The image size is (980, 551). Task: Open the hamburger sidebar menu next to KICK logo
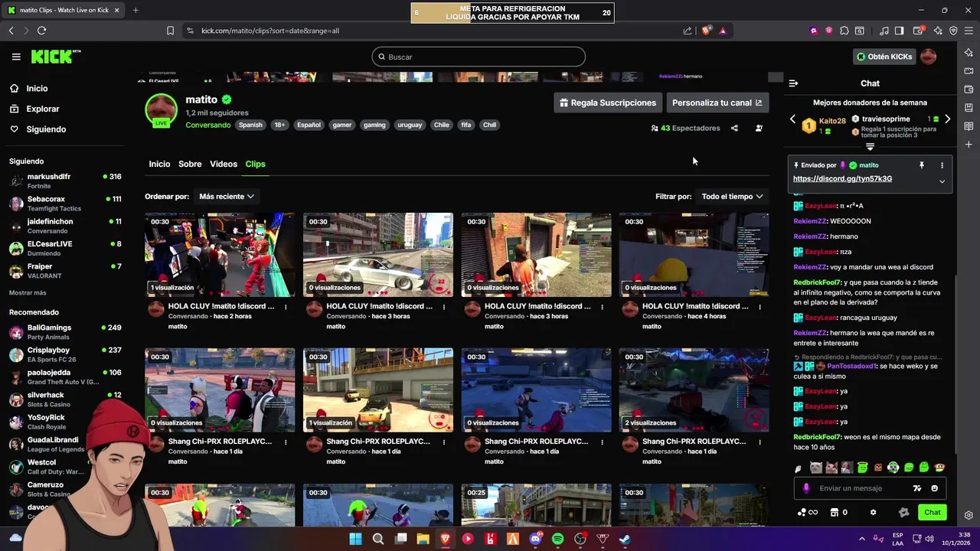pyautogui.click(x=16, y=57)
